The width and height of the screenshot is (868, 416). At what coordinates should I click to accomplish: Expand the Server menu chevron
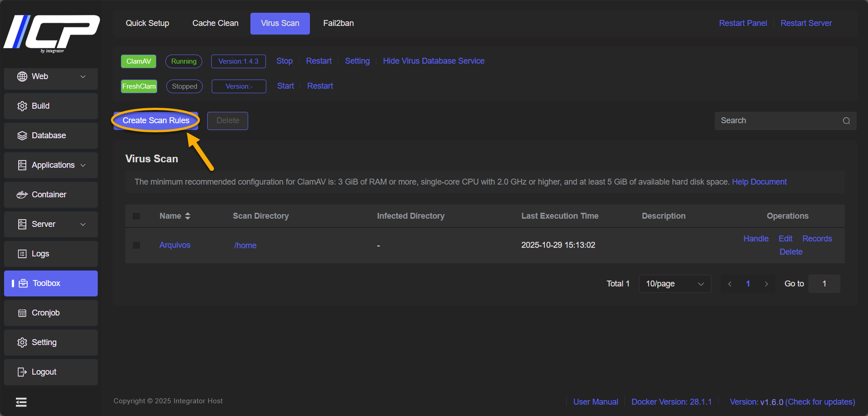[x=83, y=224]
